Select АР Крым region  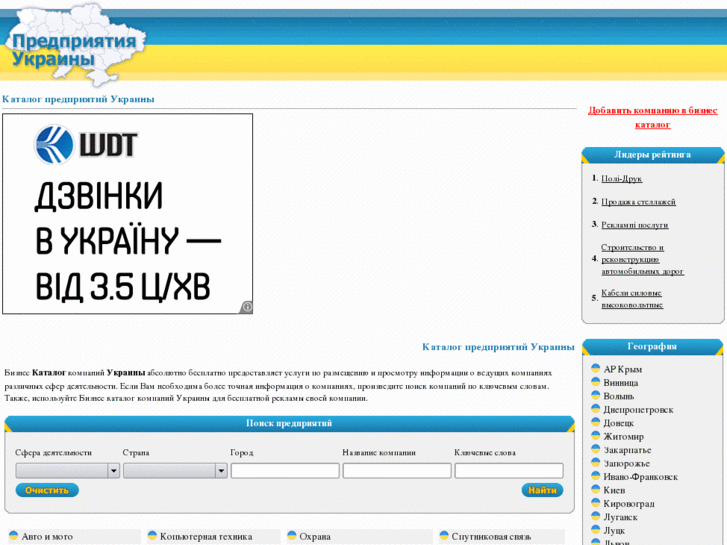[x=623, y=369]
